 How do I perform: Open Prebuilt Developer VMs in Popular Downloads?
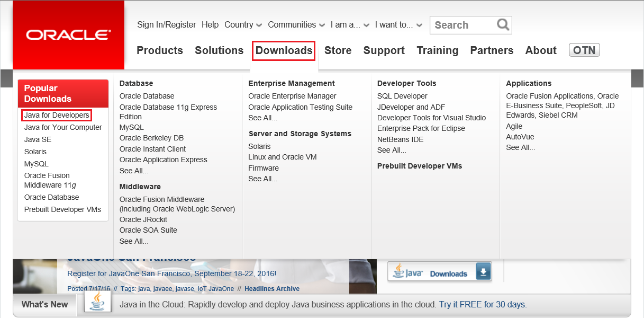[62, 209]
